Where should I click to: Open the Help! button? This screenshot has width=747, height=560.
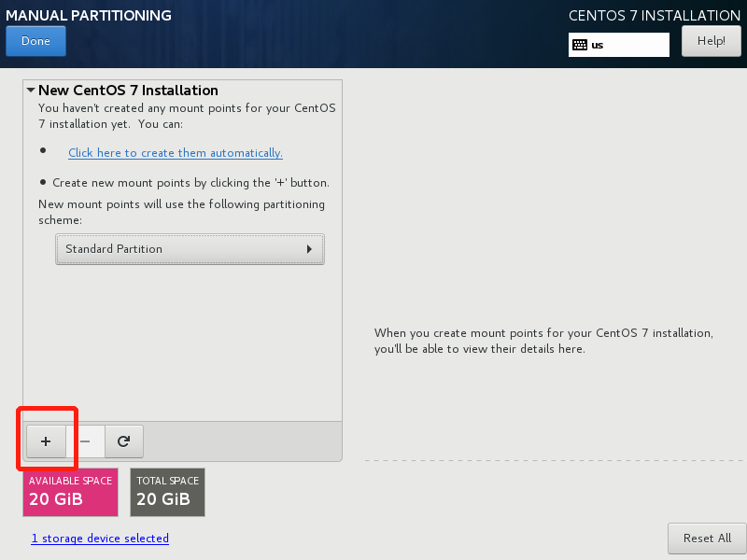(x=712, y=41)
